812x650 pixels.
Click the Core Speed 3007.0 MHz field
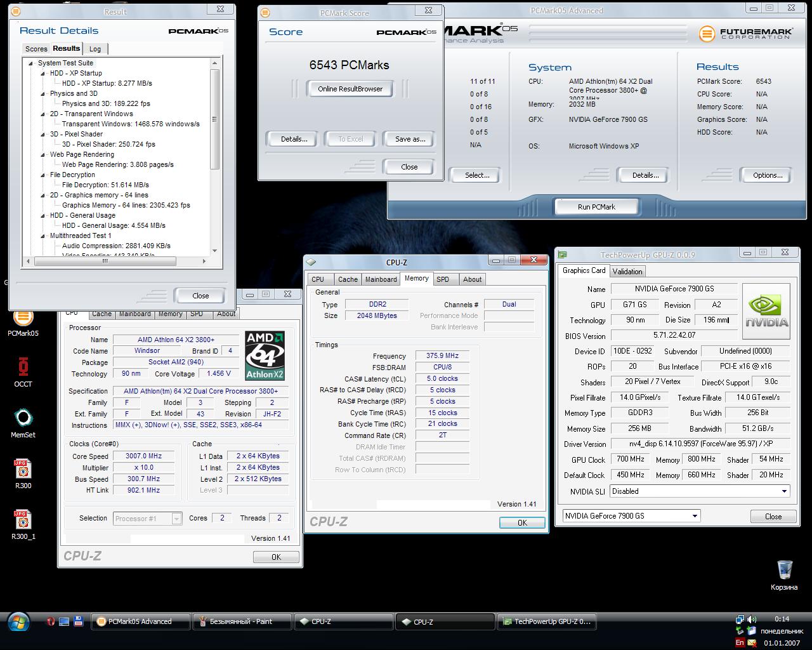[x=144, y=456]
